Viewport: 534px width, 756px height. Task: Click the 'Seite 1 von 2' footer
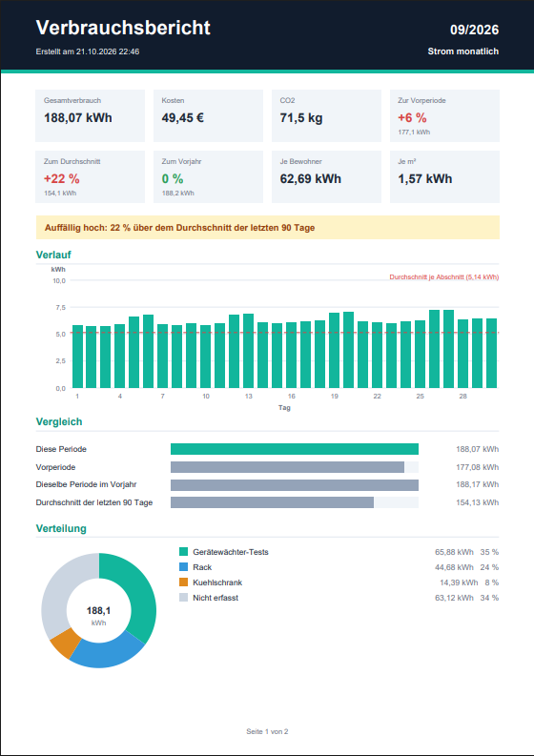(267, 731)
